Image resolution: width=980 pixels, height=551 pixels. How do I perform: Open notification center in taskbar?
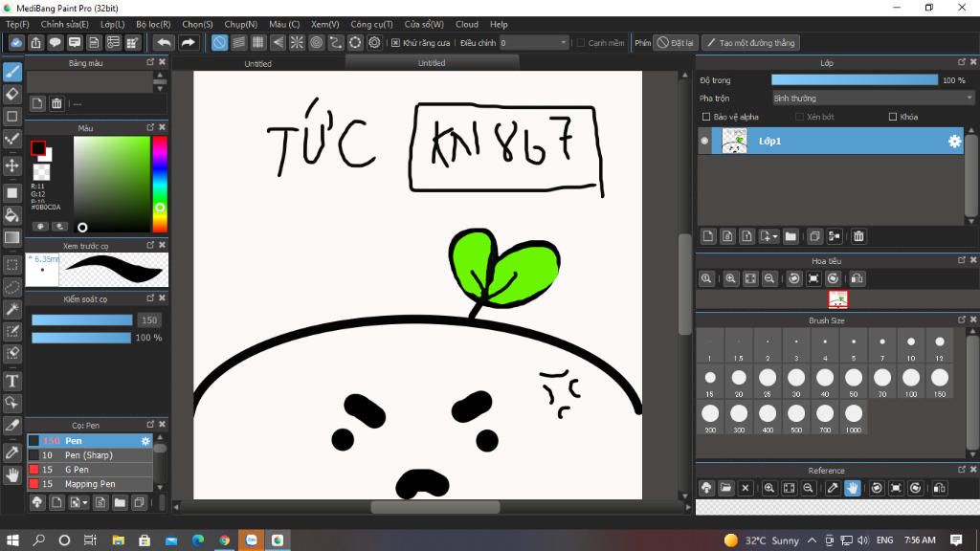(956, 540)
